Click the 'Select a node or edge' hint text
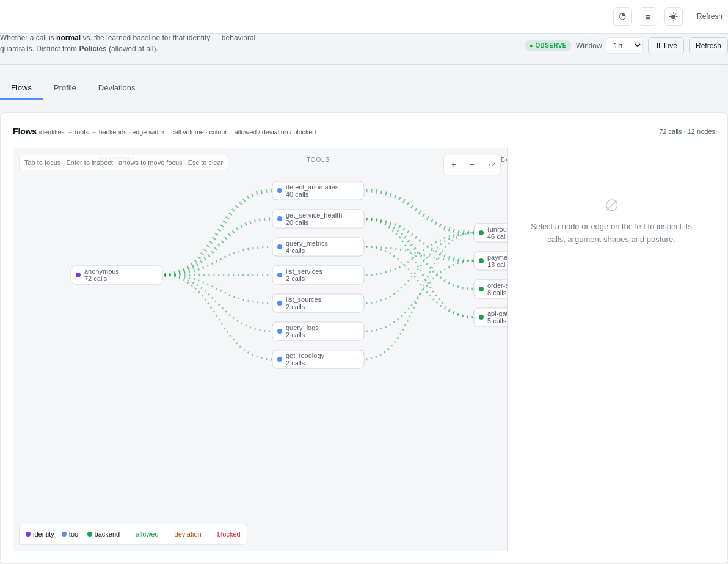The height and width of the screenshot is (564, 728). click(x=611, y=233)
